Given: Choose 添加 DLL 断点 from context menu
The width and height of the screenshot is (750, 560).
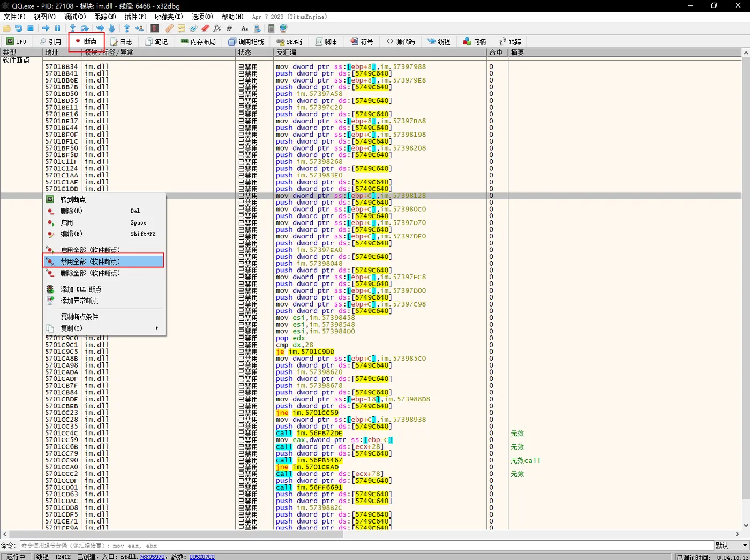Looking at the screenshot, I should click(x=81, y=289).
